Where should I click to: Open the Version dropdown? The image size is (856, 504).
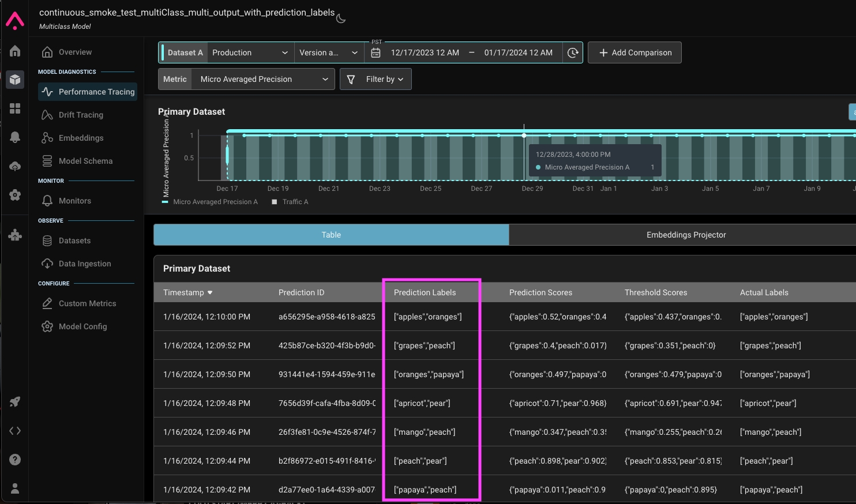pos(328,52)
